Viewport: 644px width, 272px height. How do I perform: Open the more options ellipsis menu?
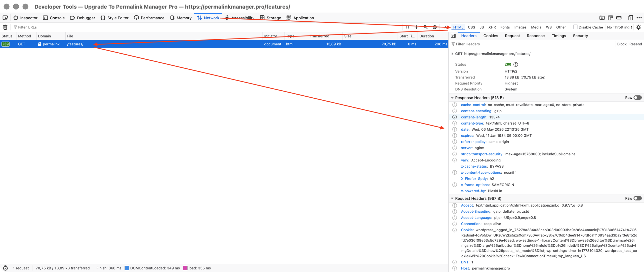coord(639,18)
